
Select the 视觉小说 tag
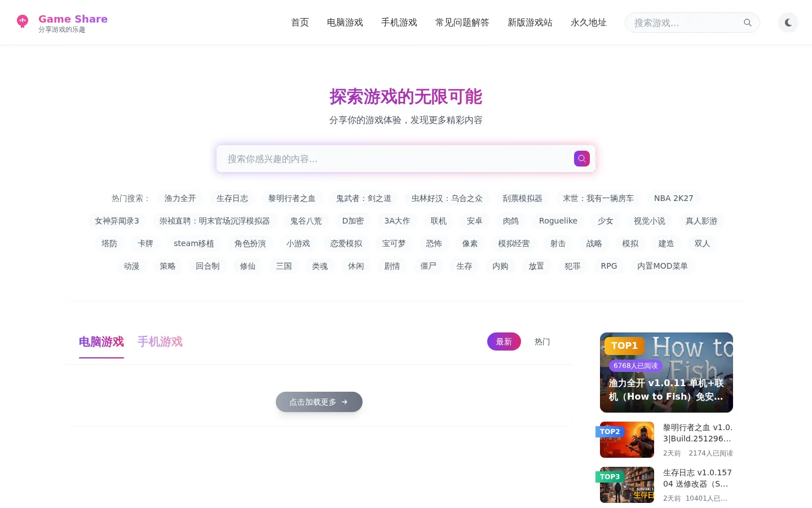[x=650, y=221]
